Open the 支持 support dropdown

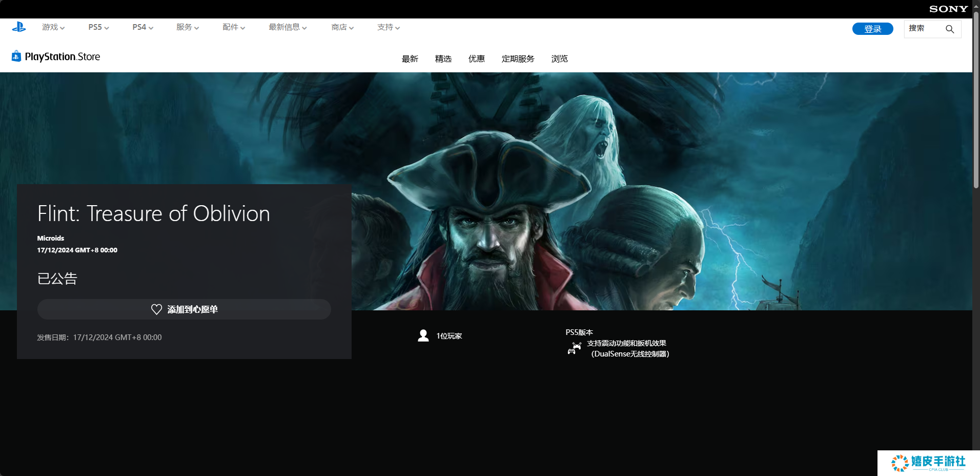click(x=389, y=27)
